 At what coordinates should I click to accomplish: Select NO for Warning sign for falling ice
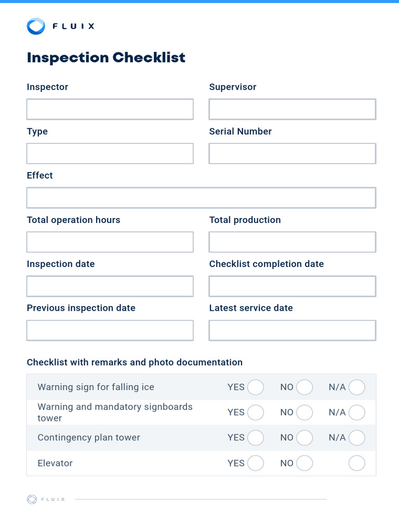[x=304, y=388]
